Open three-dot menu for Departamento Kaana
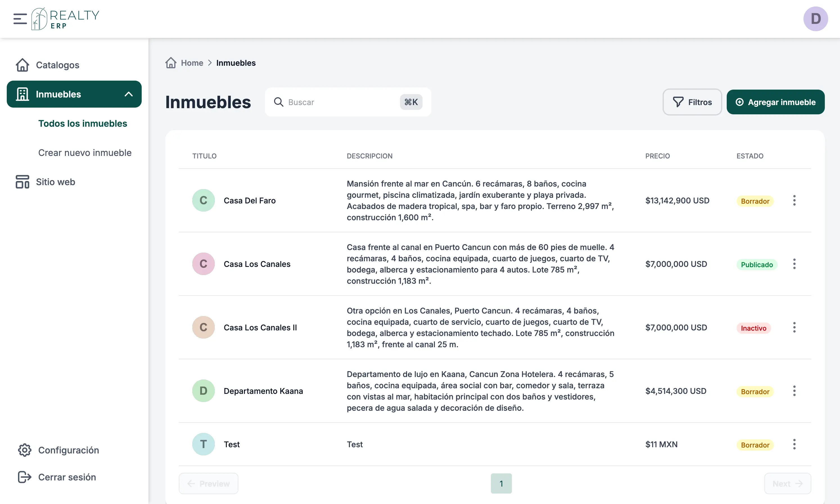The height and width of the screenshot is (504, 840). (x=794, y=391)
